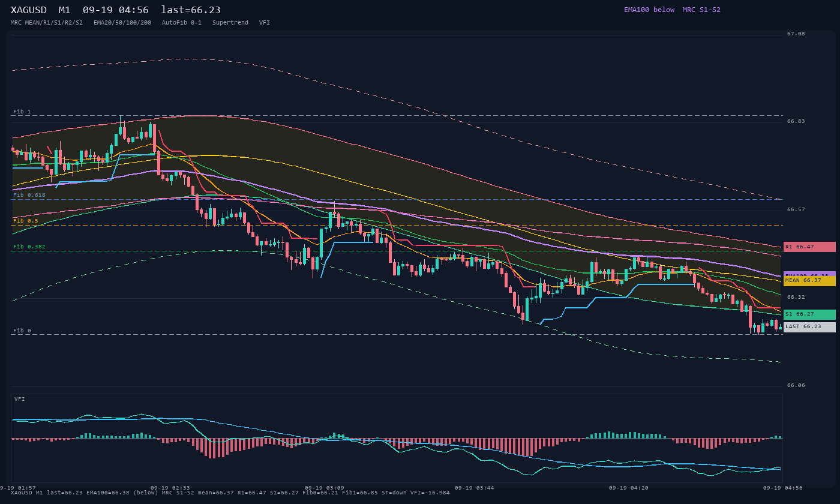The image size is (840, 504).
Task: Click the '09-19 03:09' time axis label
Action: point(324,488)
